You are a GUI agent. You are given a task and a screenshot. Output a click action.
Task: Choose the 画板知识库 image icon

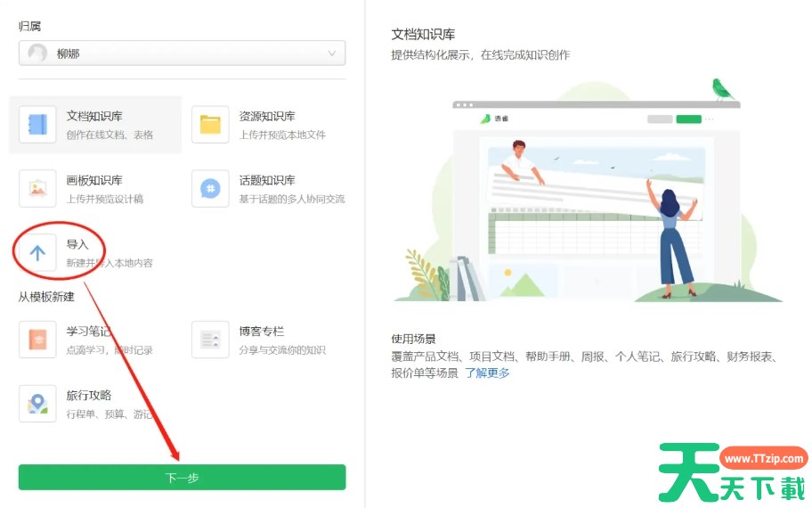pos(37,189)
